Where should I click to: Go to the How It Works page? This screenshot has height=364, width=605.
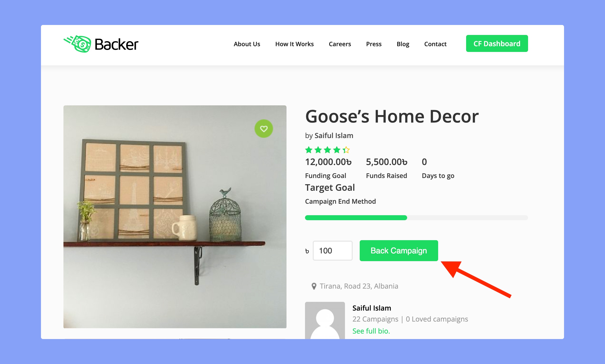click(x=294, y=44)
